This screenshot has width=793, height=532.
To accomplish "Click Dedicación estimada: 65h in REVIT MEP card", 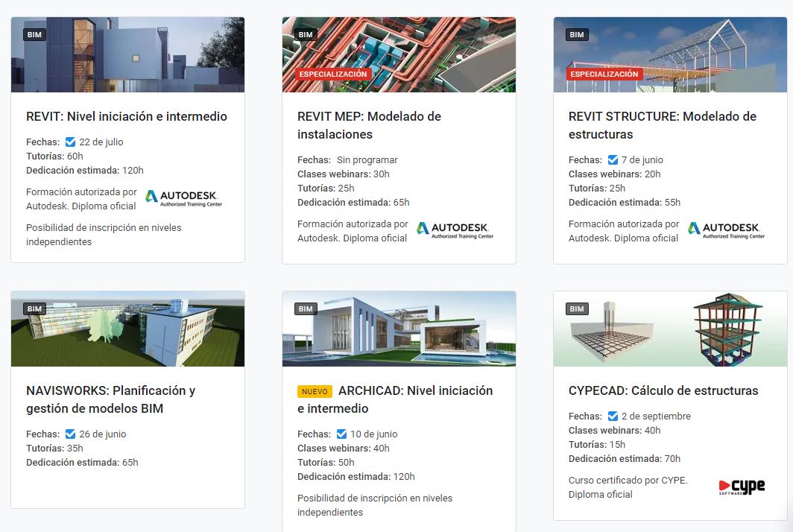I will click(353, 202).
